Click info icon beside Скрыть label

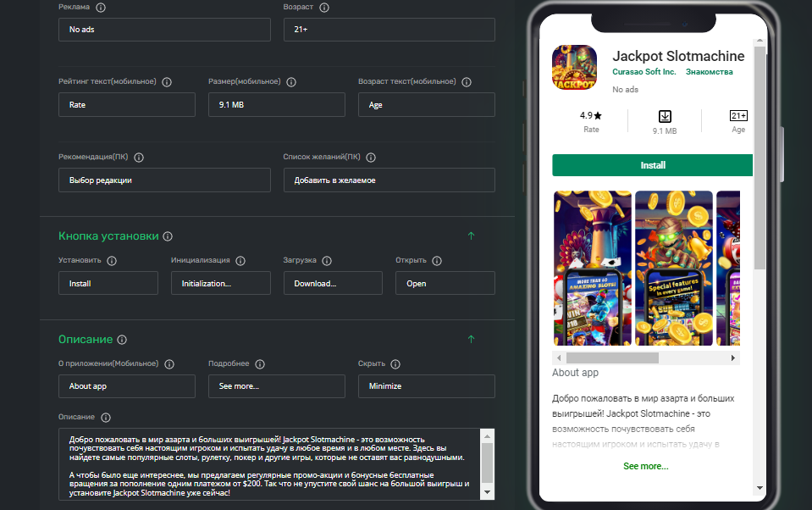395,364
